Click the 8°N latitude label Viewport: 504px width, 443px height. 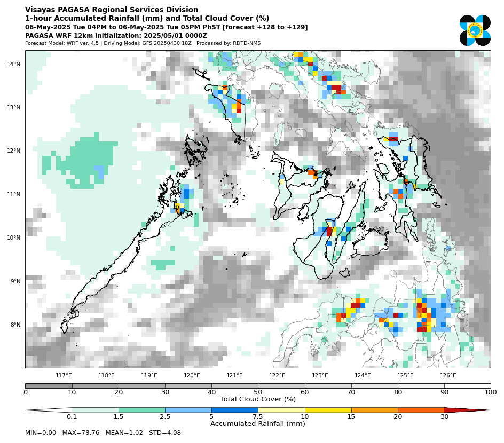15,325
